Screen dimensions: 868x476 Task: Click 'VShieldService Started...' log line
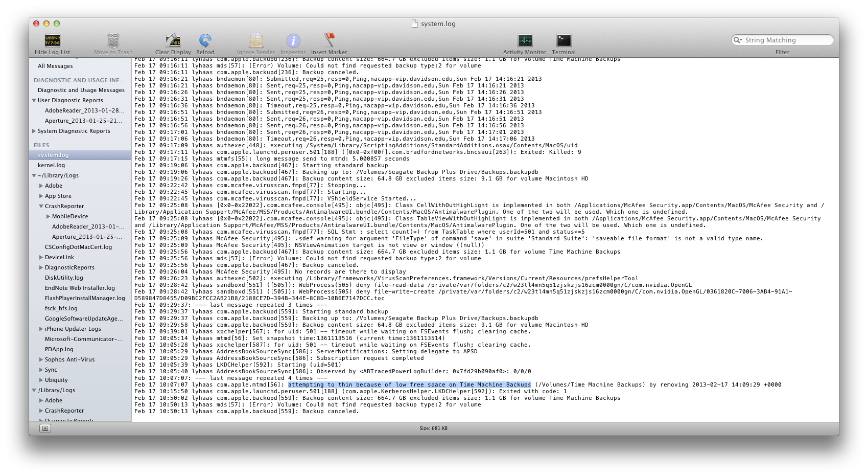pos(275,198)
